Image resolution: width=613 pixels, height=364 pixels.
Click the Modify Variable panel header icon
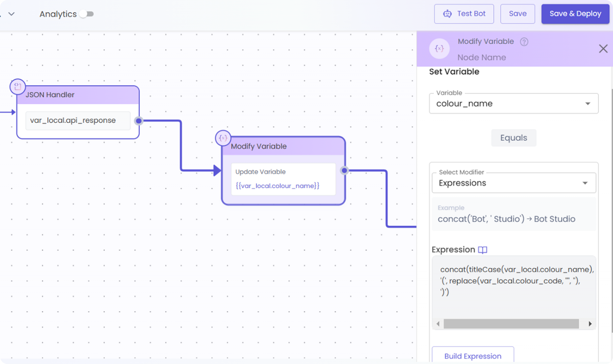(439, 49)
